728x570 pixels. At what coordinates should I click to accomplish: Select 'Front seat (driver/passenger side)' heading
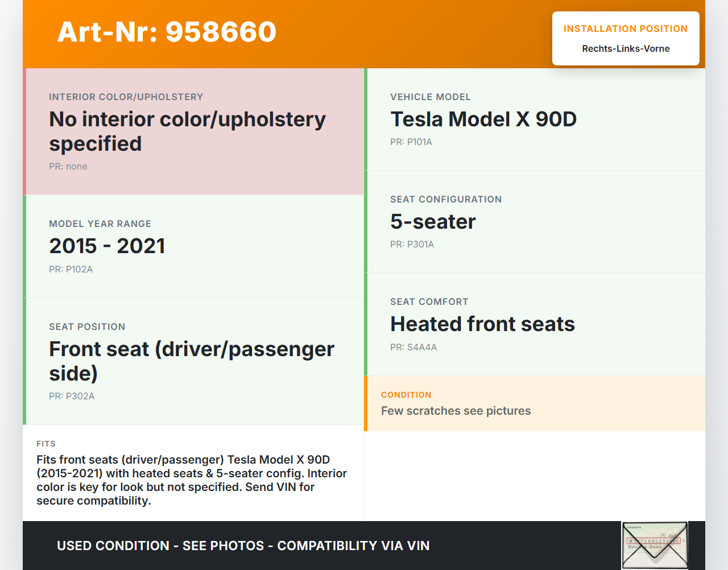(192, 361)
